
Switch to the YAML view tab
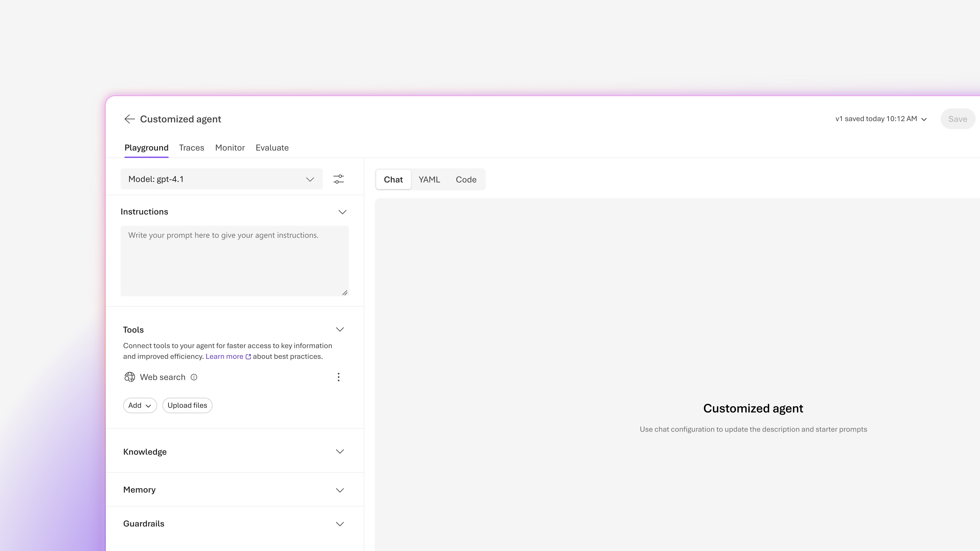429,180
